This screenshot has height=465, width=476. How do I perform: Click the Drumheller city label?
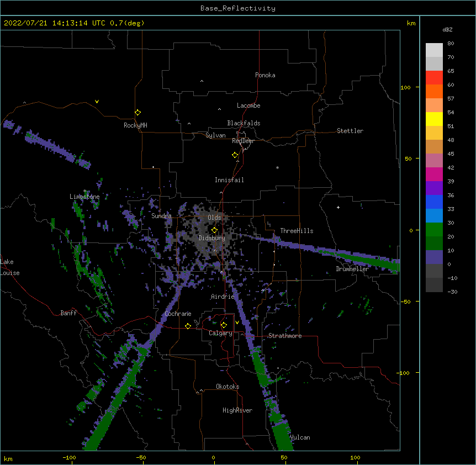click(x=352, y=269)
